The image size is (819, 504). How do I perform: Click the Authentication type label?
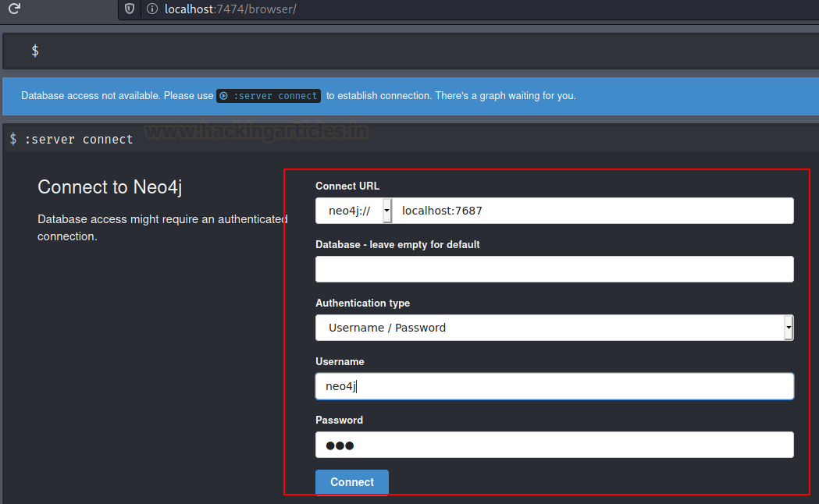coord(362,303)
